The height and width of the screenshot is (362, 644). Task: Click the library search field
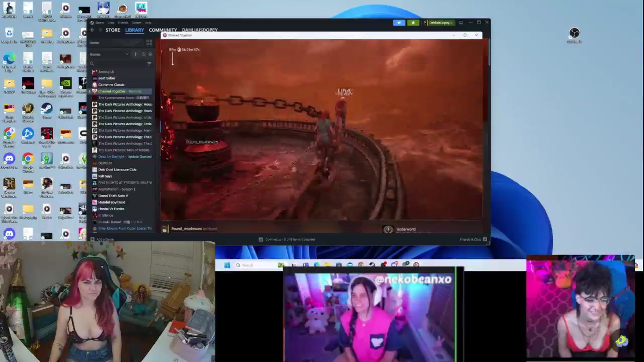point(117,64)
